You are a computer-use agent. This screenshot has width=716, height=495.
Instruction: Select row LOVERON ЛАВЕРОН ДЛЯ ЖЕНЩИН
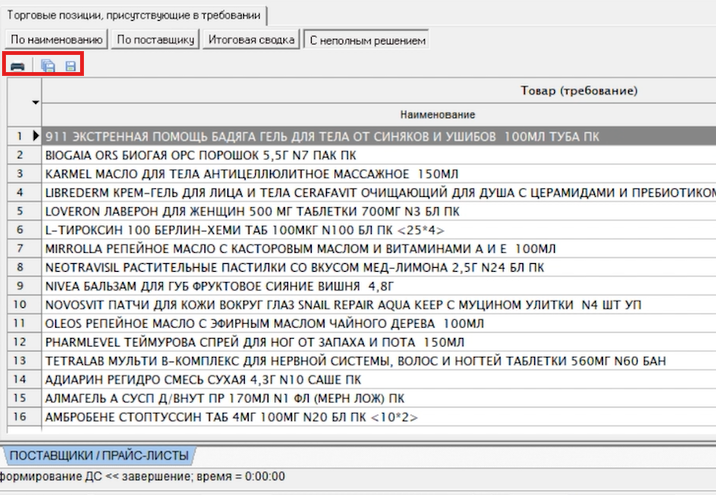click(379, 211)
